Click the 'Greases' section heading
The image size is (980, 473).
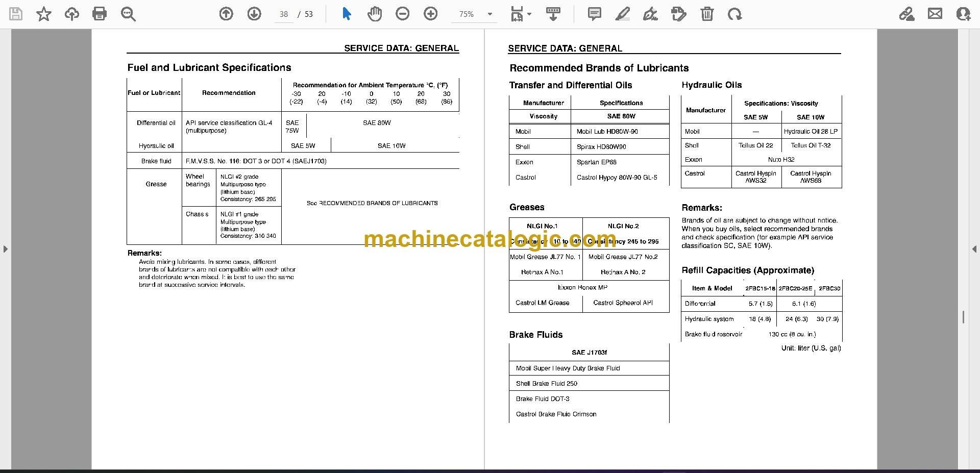point(527,207)
